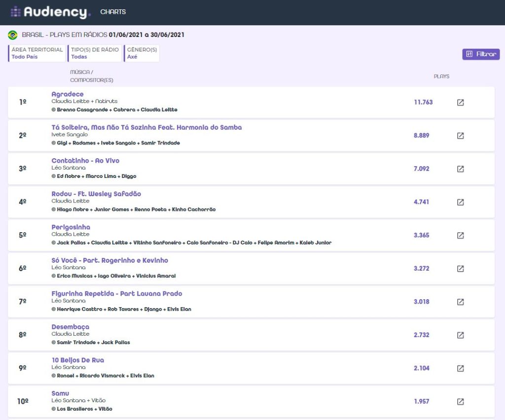Screen dimensions: 505x420
Task: Click artist Claudia Leitte + Natiruts
Action: coord(84,101)
